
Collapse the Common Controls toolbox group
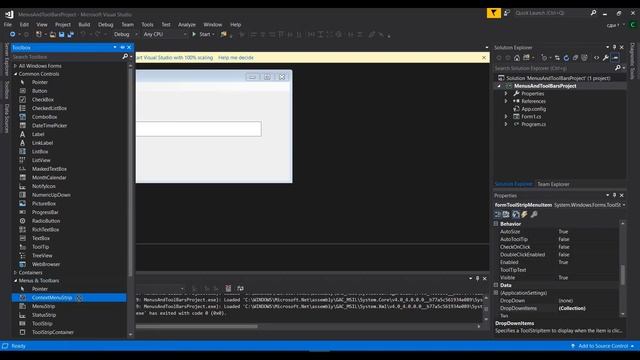click(x=16, y=74)
